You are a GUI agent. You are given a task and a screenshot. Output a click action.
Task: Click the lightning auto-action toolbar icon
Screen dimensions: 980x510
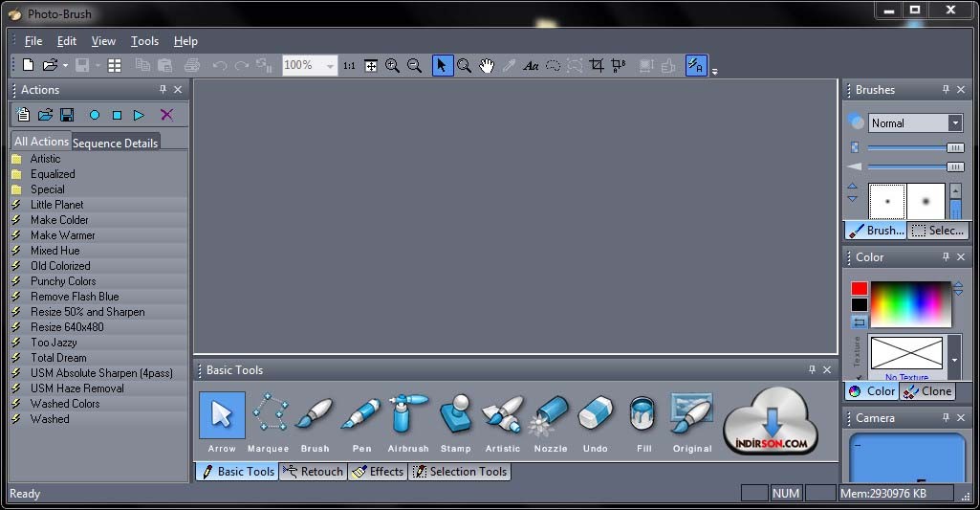[696, 65]
